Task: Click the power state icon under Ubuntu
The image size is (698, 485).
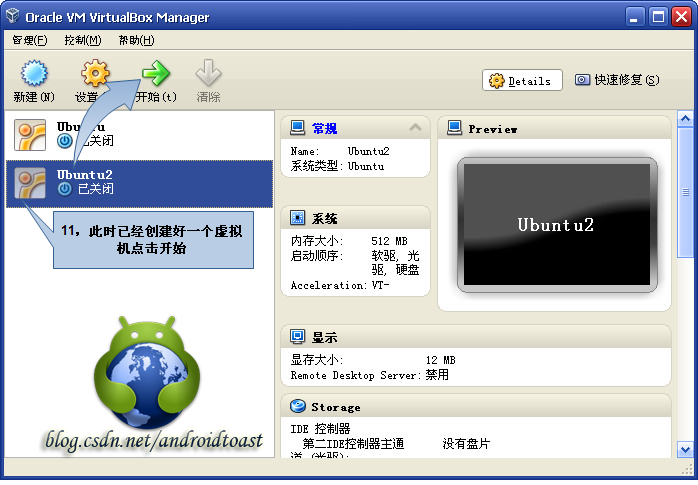Action: (65, 141)
